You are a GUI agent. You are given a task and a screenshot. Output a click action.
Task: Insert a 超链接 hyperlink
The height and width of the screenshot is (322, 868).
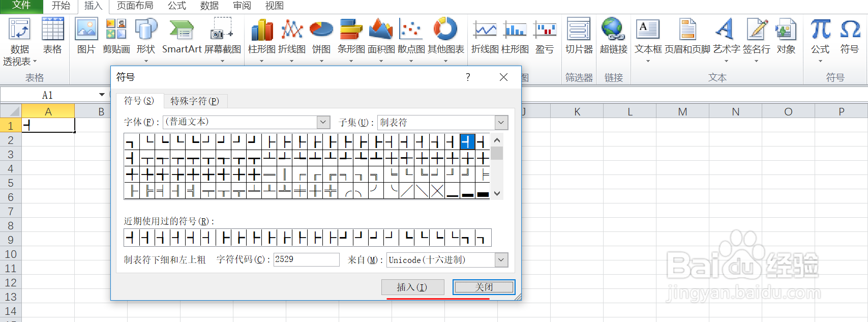613,36
